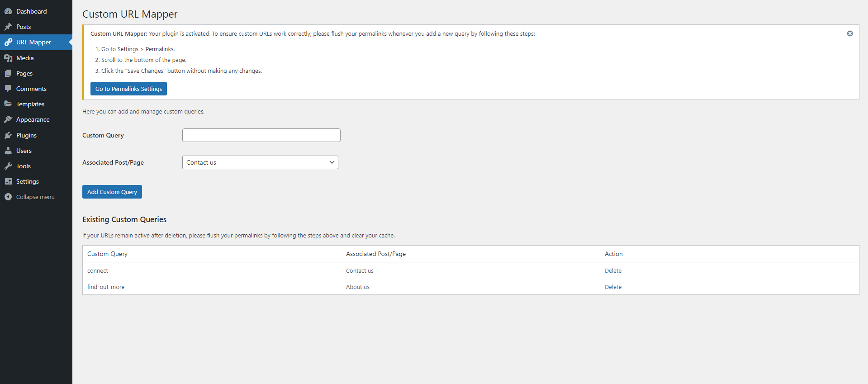This screenshot has height=384, width=868.
Task: Open the Settings menu item
Action: pyautogui.click(x=27, y=181)
